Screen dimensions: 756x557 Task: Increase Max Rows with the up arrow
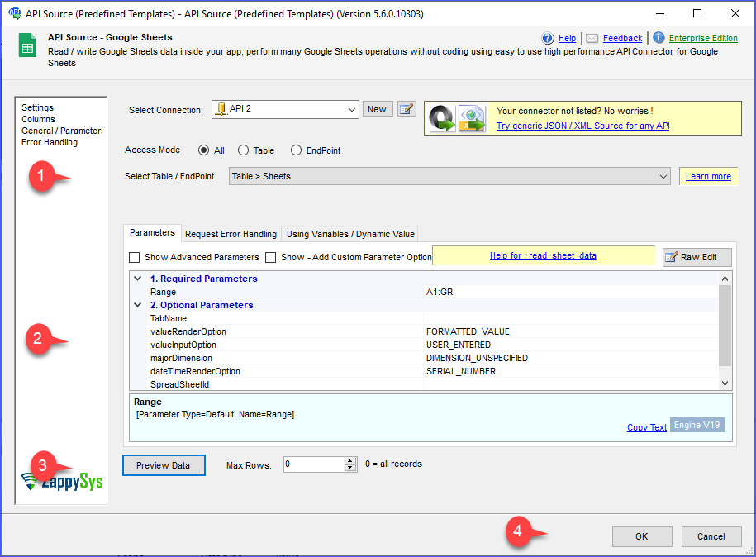[350, 460]
